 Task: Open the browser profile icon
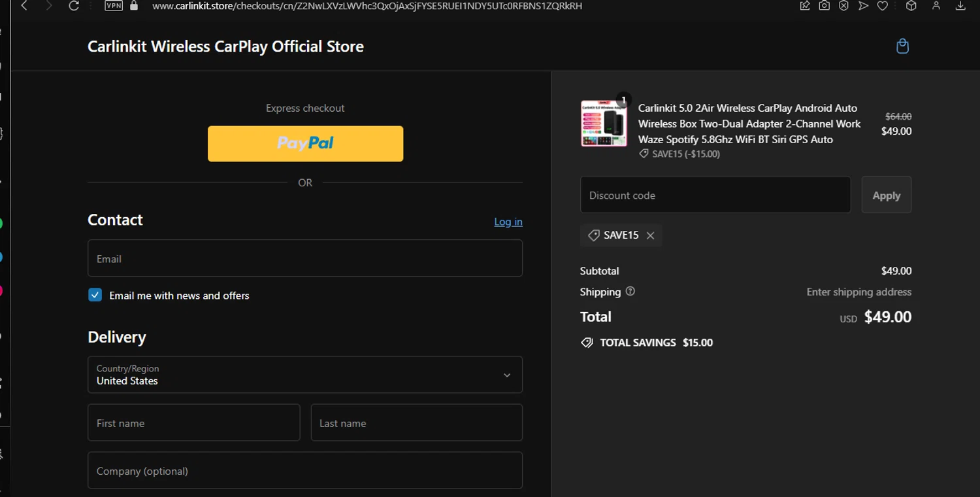[x=936, y=6]
